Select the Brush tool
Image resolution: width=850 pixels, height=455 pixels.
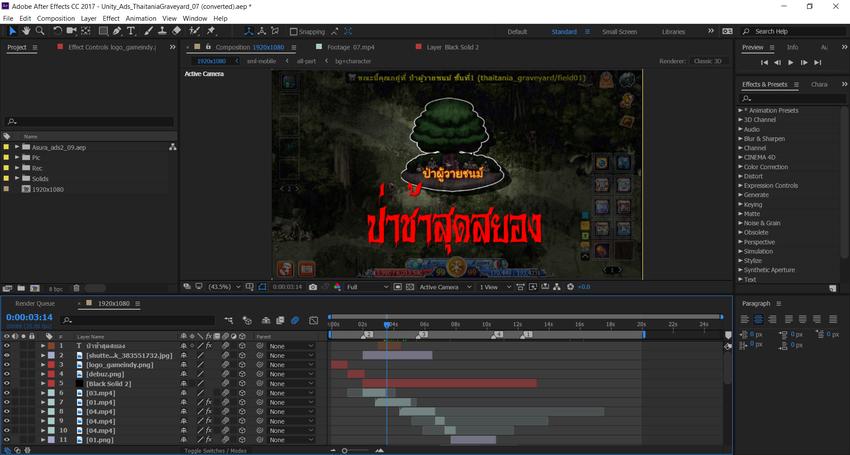[x=149, y=31]
